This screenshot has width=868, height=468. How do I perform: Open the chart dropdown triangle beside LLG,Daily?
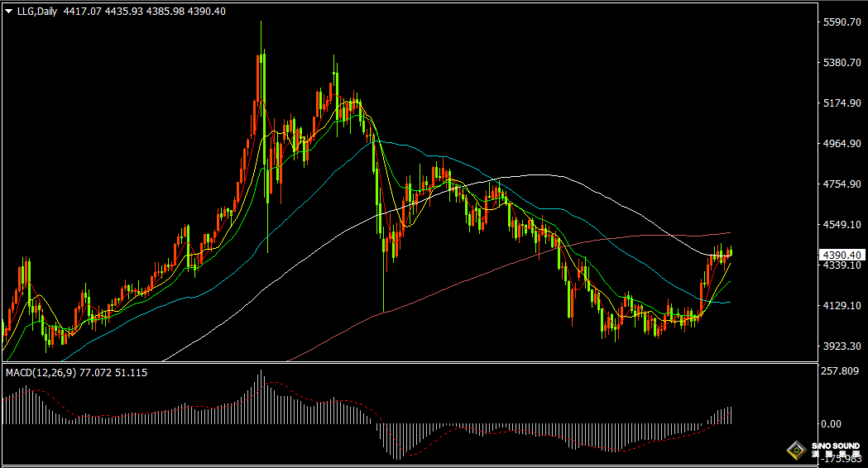click(x=9, y=11)
